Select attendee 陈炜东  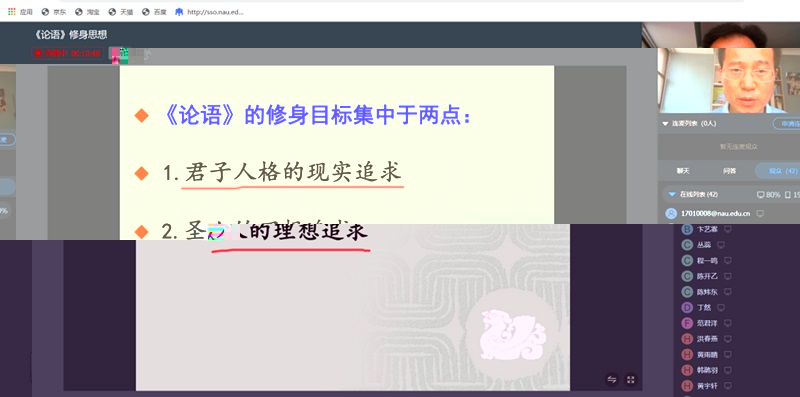click(707, 292)
